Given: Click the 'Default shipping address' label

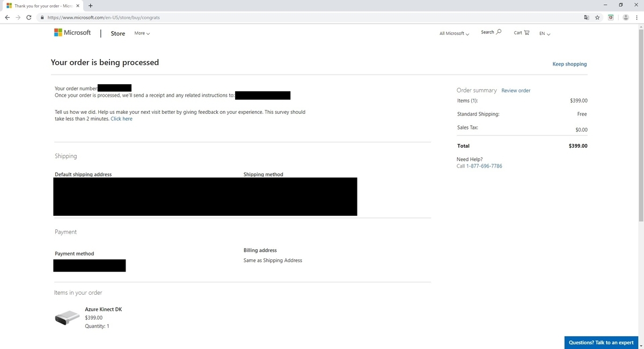Looking at the screenshot, I should pos(83,174).
